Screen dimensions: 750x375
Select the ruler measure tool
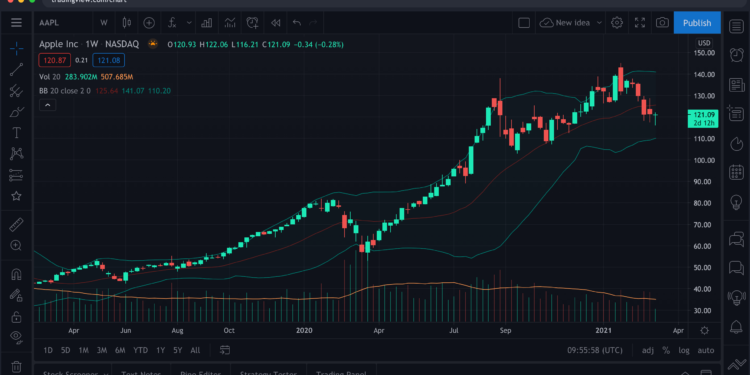coord(16,224)
